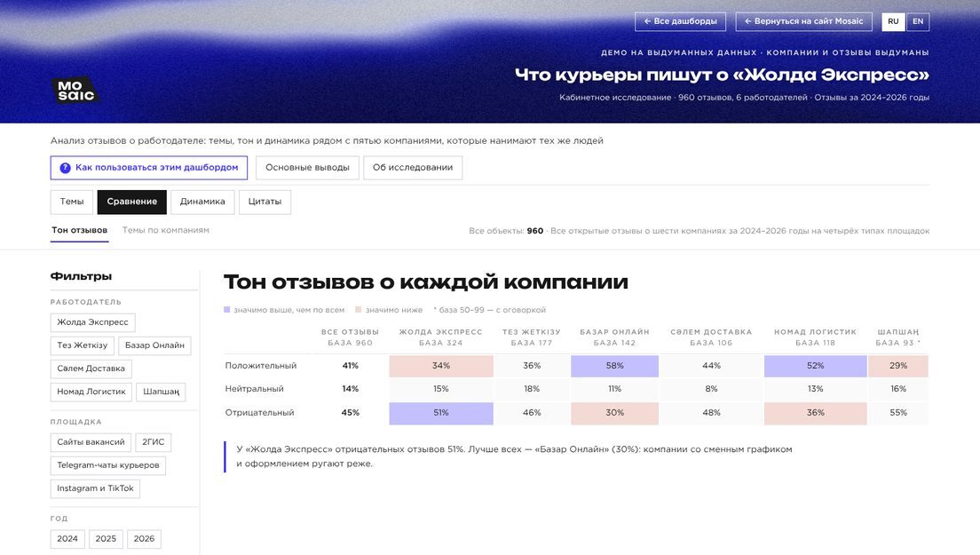Switch language to EN
This screenshot has height=555, width=980.
(918, 21)
